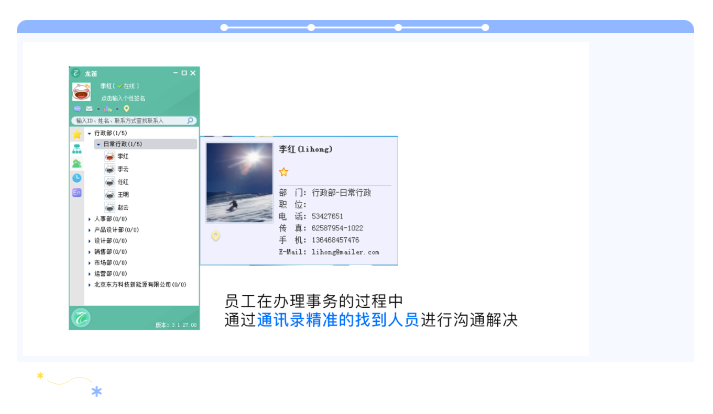The image size is (713, 414).
Task: Click the app logo in the title bar
Action: pos(76,73)
